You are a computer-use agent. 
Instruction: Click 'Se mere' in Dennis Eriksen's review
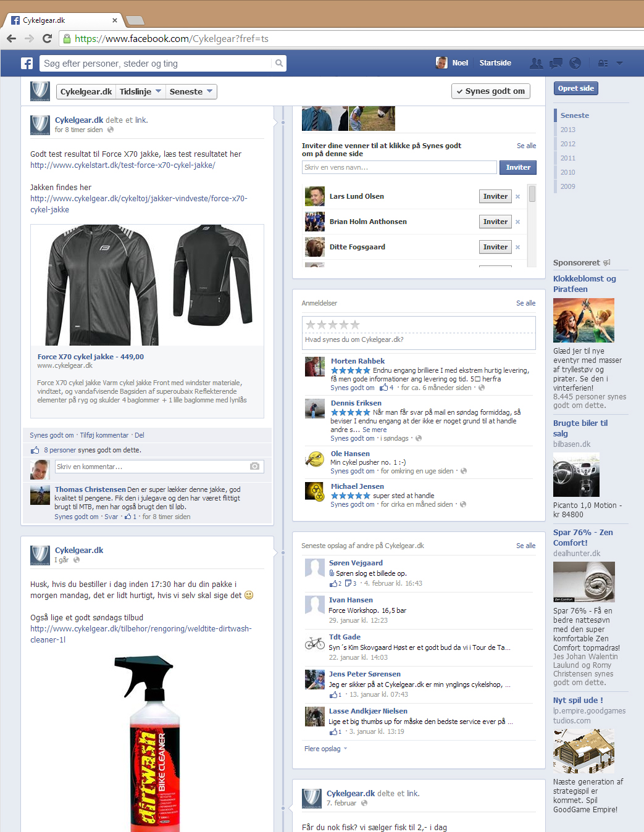point(375,430)
